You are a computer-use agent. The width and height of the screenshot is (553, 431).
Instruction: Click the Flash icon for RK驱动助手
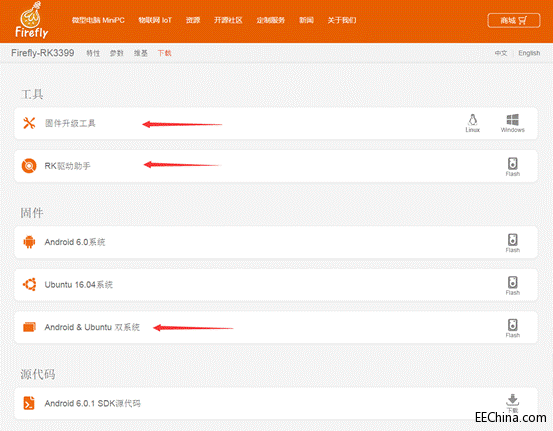coord(512,167)
